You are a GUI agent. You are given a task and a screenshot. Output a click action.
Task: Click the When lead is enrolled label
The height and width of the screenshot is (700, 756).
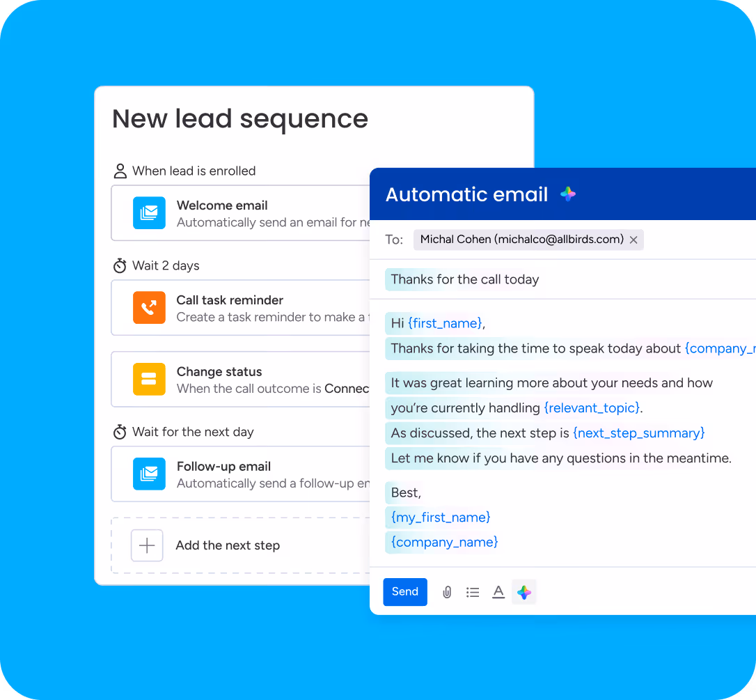[194, 171]
